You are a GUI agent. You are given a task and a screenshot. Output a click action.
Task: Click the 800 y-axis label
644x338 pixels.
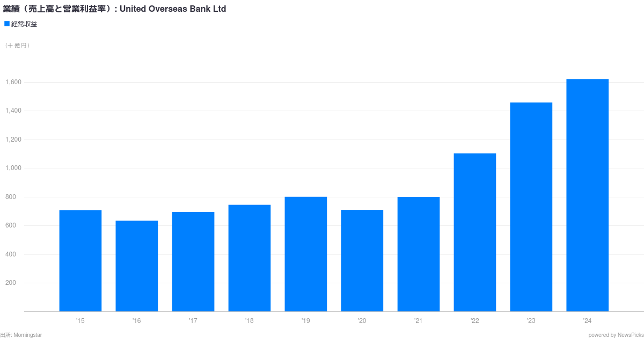tap(11, 197)
